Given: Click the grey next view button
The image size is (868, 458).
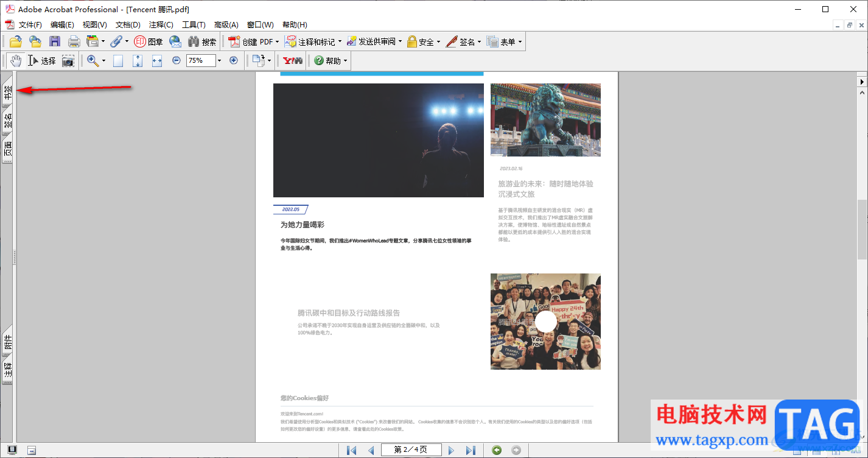Looking at the screenshot, I should 516,450.
